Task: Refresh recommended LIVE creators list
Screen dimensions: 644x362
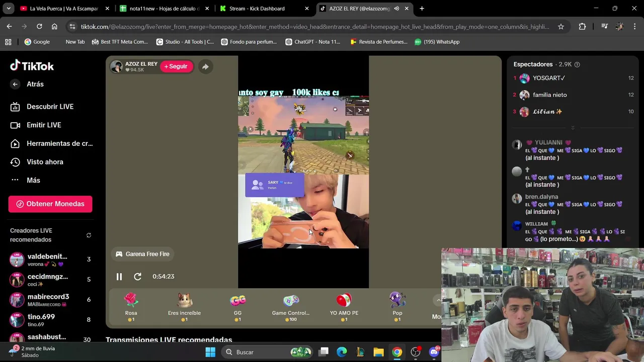Action: (89, 235)
